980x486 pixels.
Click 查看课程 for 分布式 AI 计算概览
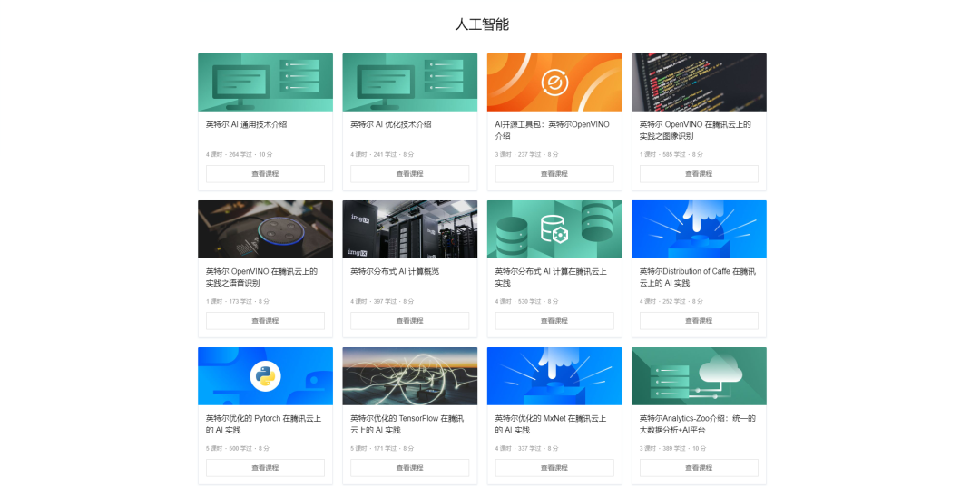click(409, 320)
